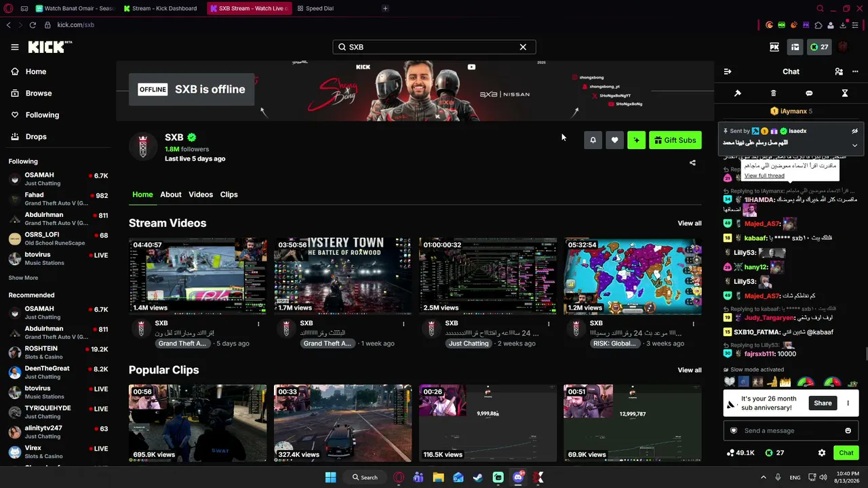
Task: Click the Kick logo
Action: click(x=50, y=47)
